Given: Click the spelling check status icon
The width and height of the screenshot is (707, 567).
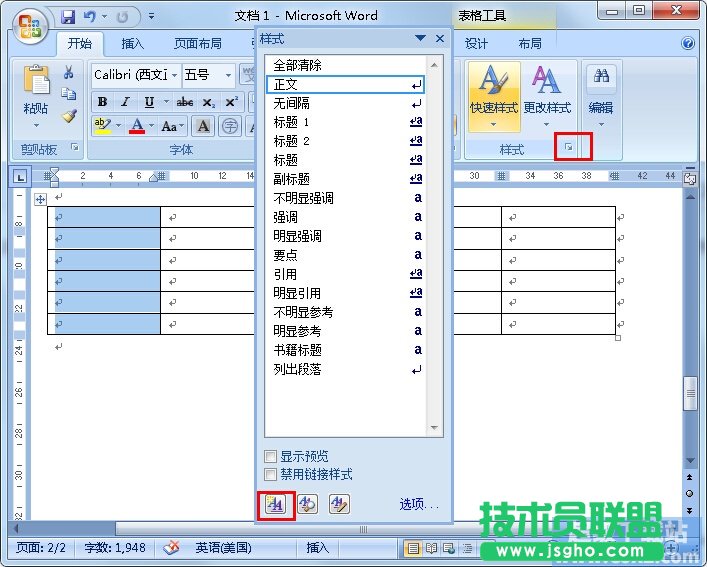Looking at the screenshot, I should click(x=171, y=548).
